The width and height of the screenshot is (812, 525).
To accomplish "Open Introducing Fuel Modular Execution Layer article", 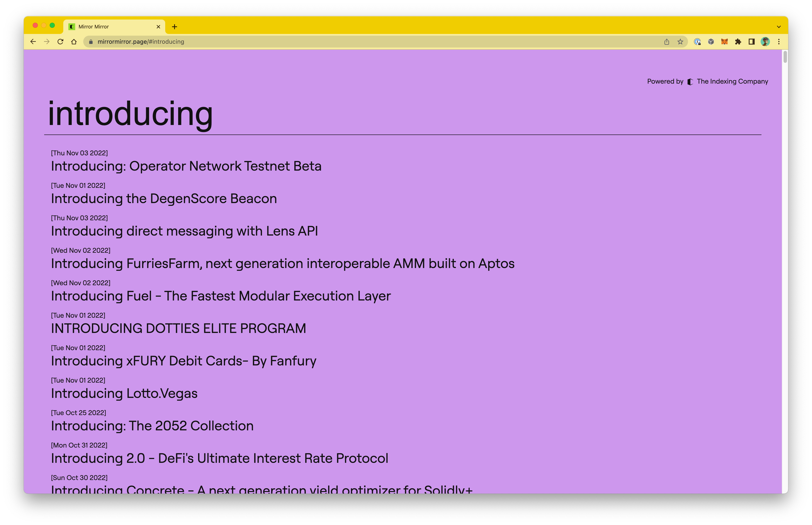I will pyautogui.click(x=221, y=296).
